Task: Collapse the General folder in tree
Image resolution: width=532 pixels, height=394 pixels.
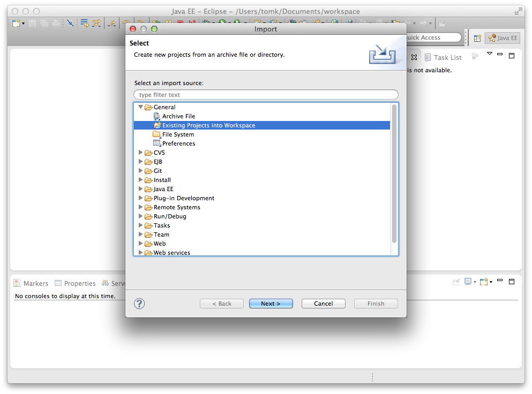Action: click(x=141, y=107)
